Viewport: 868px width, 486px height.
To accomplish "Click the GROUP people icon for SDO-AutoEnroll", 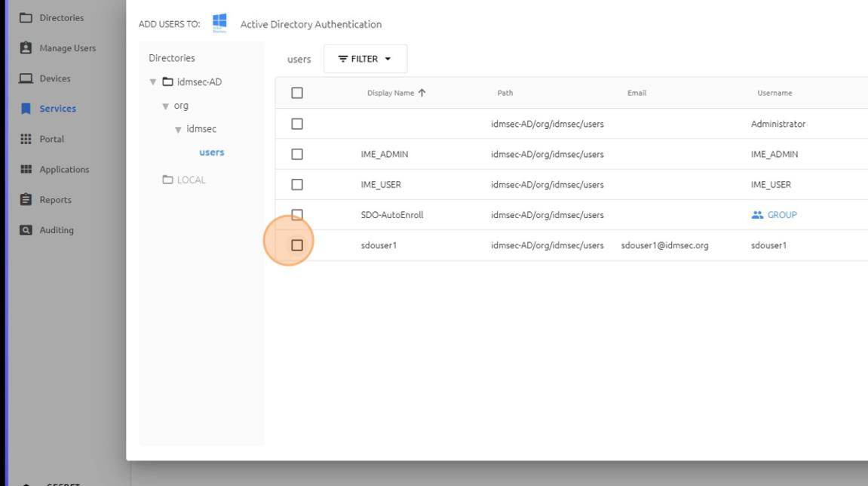I will [757, 215].
